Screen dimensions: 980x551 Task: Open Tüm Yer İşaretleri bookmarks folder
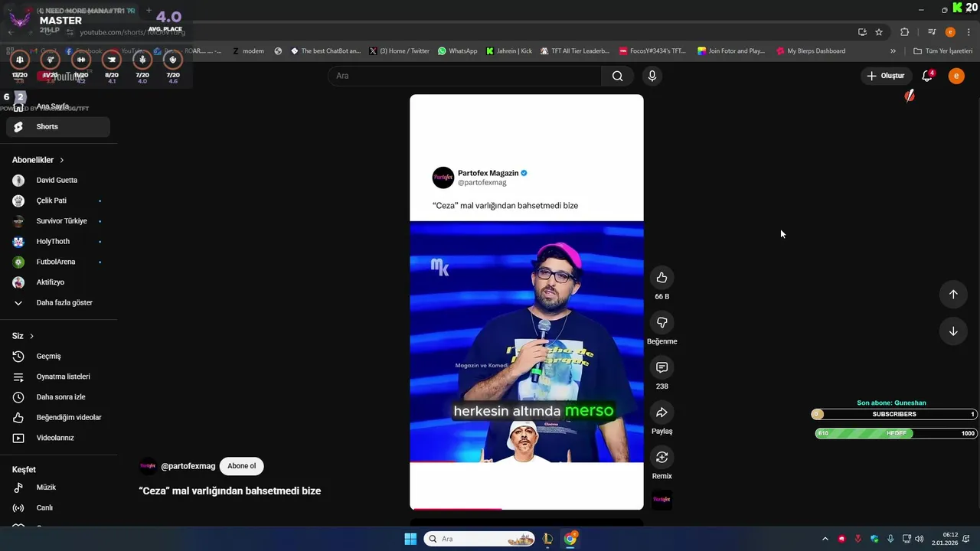(x=943, y=51)
